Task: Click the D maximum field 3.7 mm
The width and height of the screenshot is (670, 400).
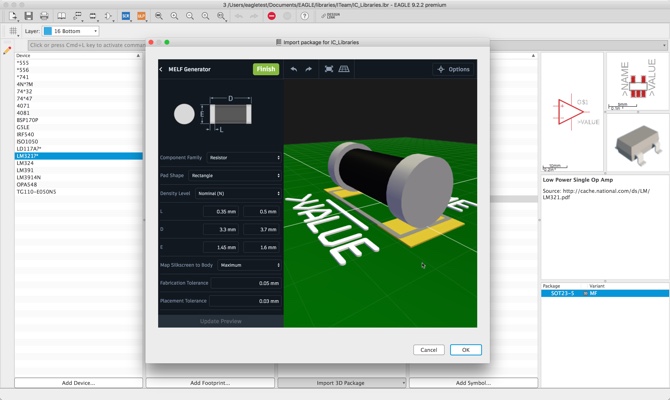Action: click(x=261, y=229)
